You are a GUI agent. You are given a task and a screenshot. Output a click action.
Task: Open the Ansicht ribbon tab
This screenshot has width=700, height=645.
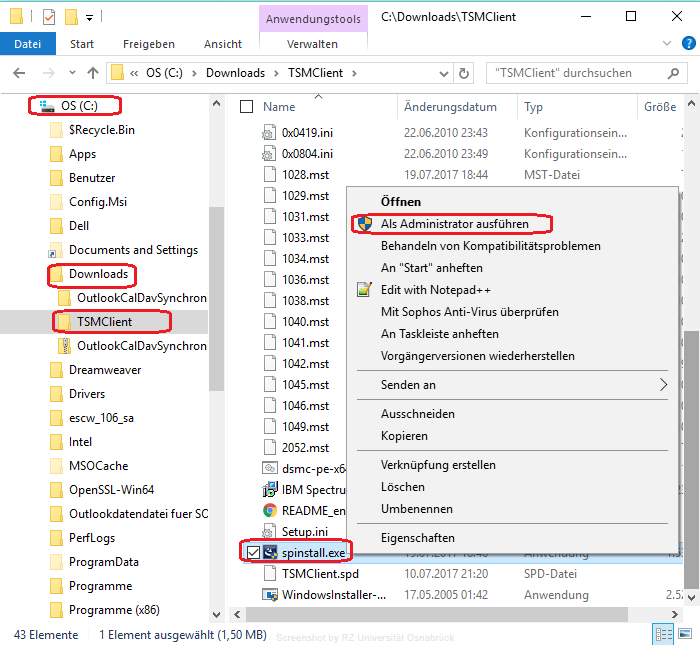pos(222,44)
